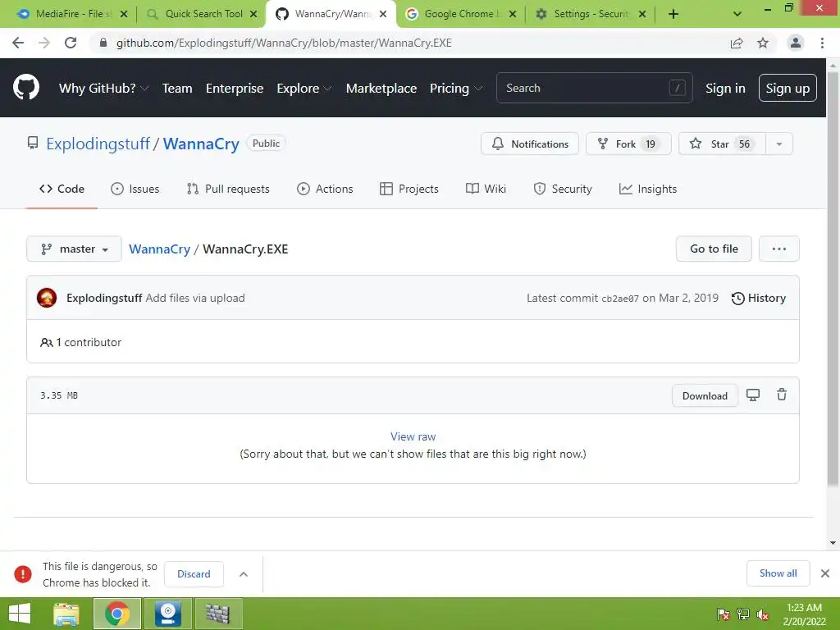Open the tab search dropdown arrow

(x=737, y=14)
